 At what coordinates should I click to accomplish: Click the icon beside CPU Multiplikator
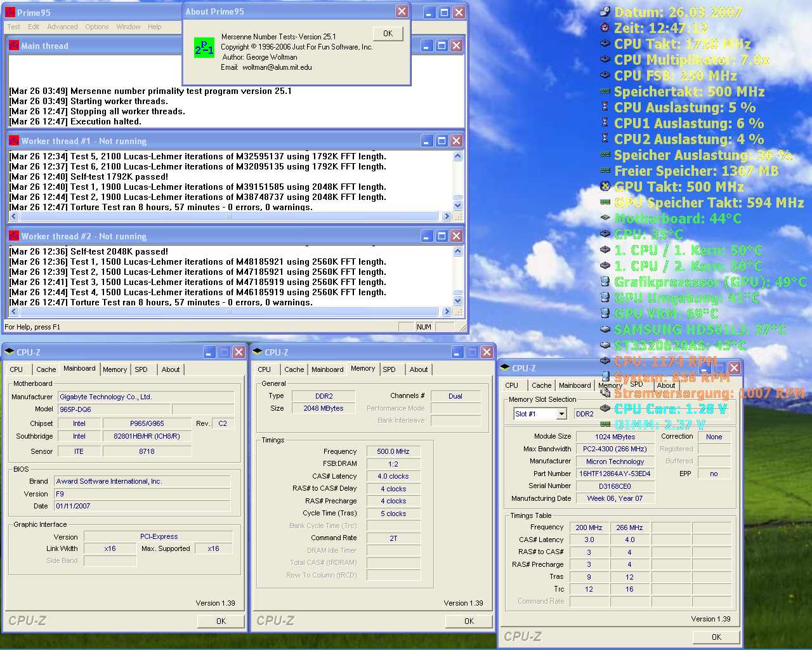pos(605,59)
